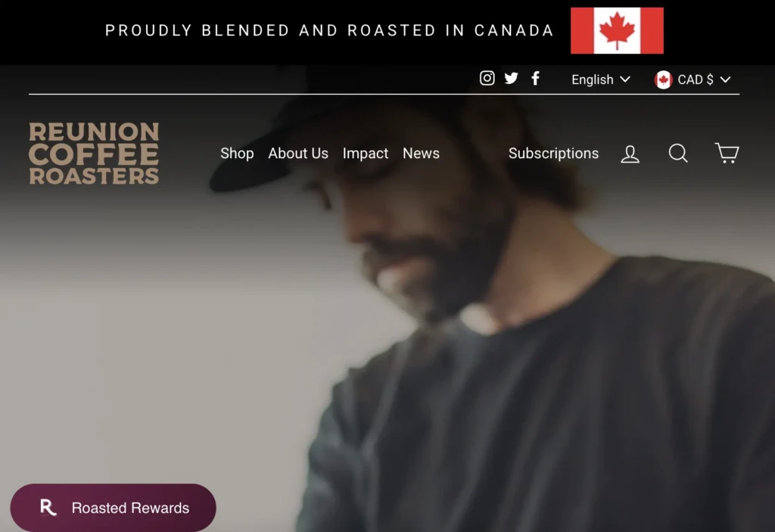Expand the English language dropdown
The height and width of the screenshot is (532, 775).
click(x=601, y=79)
